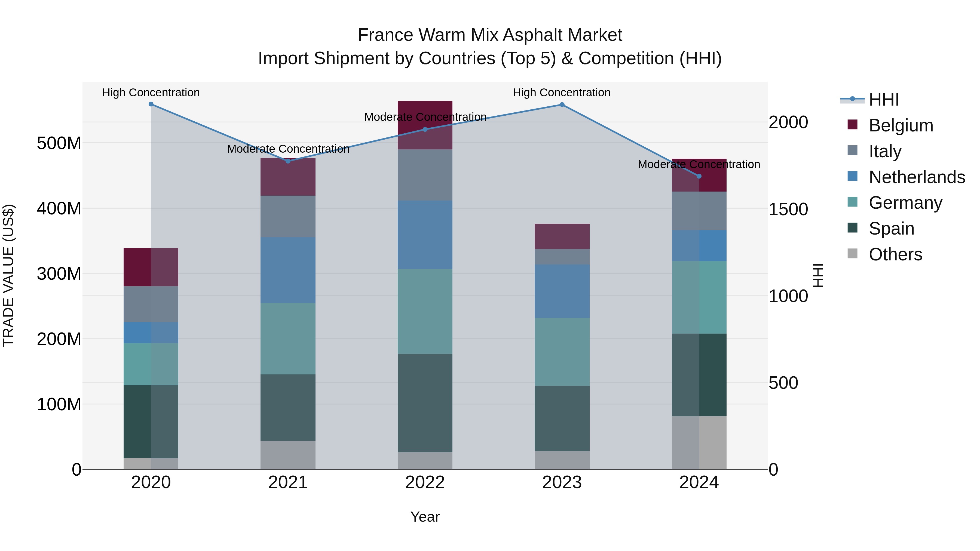980x551 pixels.
Task: Click the Moderate Concentration annotation for 2022
Action: (425, 117)
